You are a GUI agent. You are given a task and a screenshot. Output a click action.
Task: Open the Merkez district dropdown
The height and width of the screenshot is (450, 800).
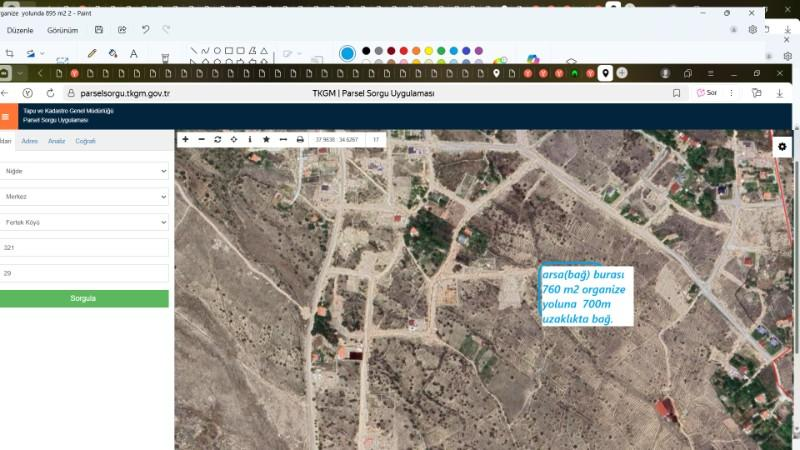click(84, 196)
